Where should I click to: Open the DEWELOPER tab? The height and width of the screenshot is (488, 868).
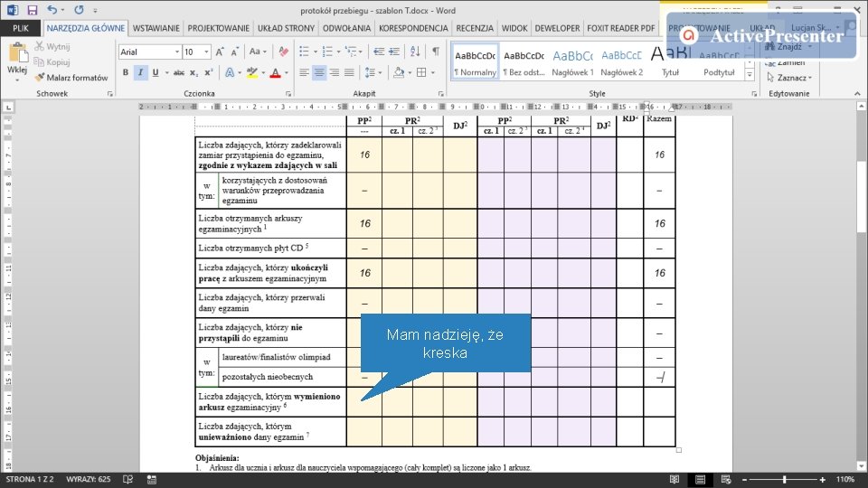click(558, 28)
